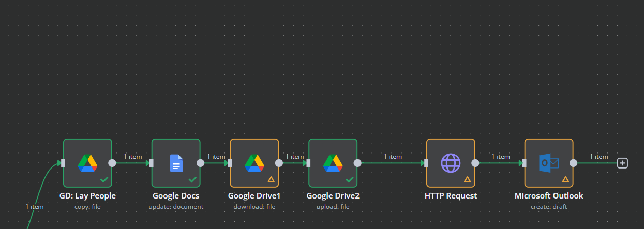Click the "Google Docs" node label
Screen dimensions: 644x229
(x=176, y=196)
